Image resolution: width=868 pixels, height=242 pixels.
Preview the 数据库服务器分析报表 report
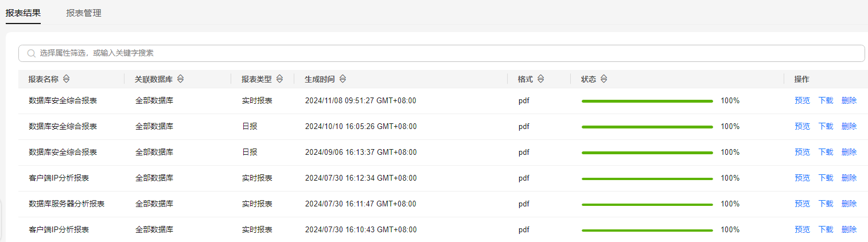pos(802,204)
